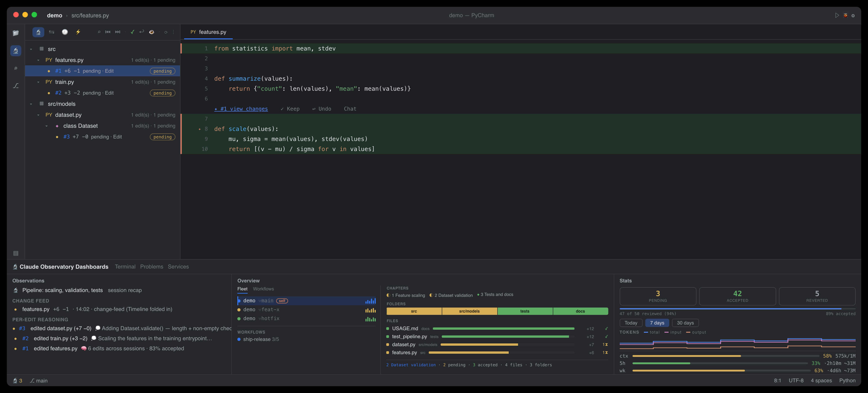868x393 pixels.
Task: Jump to next edit with skip-forward icon
Action: click(x=118, y=32)
